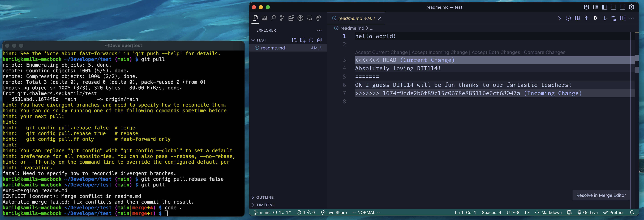Toggle the primary side bar visibility

[x=604, y=7]
